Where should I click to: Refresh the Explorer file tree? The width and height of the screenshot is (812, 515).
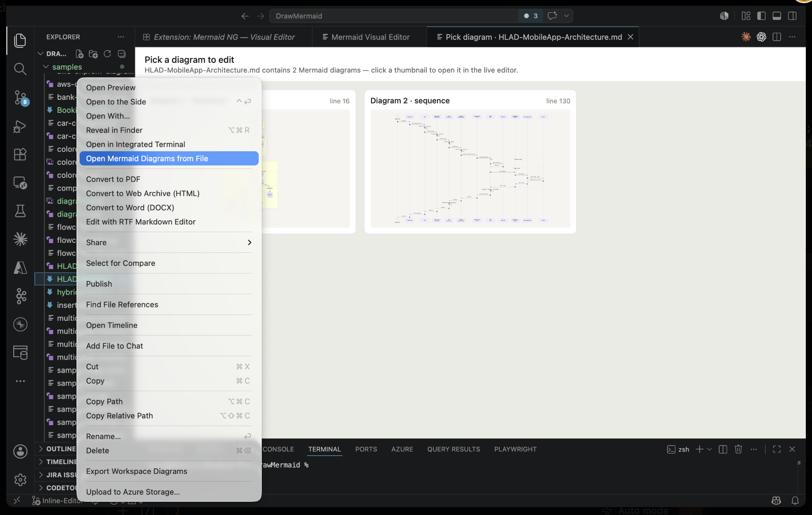[x=107, y=54]
